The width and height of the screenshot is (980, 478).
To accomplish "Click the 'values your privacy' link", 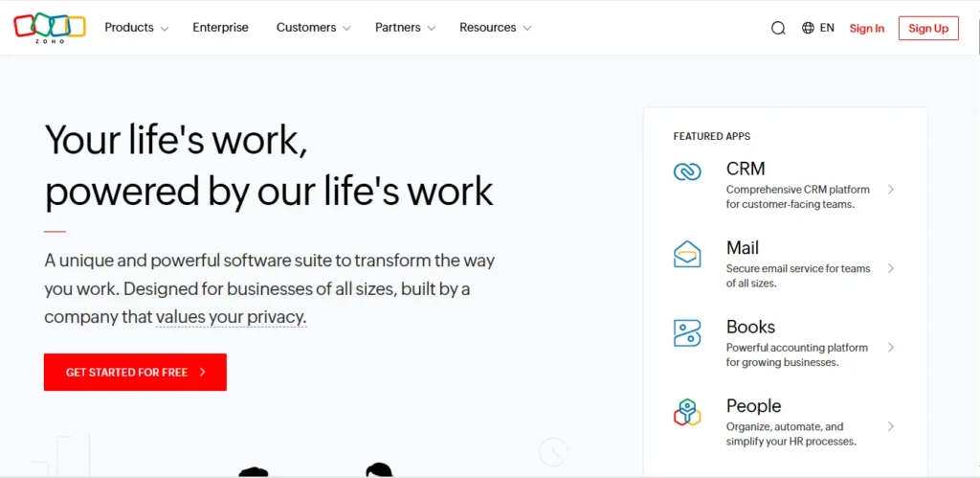I will click(x=232, y=316).
